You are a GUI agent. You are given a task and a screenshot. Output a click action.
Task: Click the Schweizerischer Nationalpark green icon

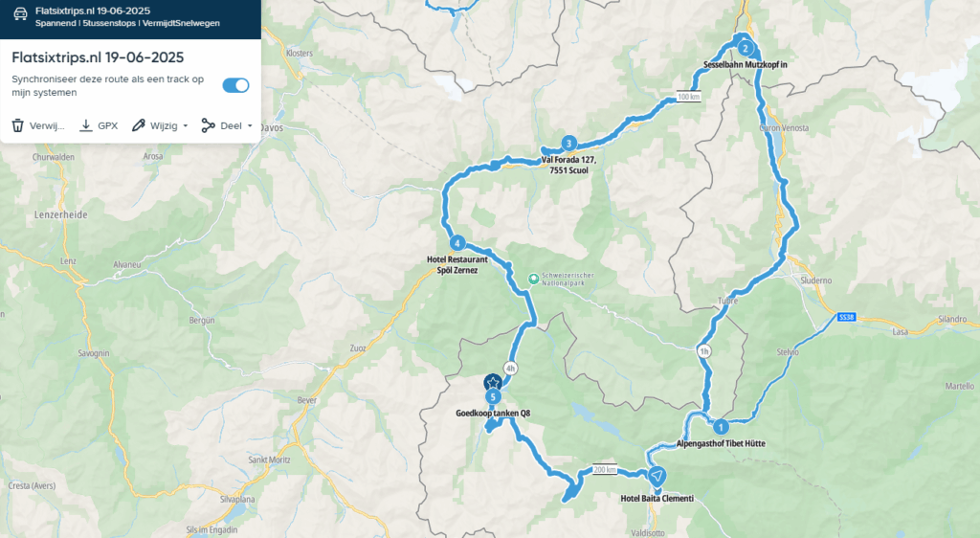[533, 280]
